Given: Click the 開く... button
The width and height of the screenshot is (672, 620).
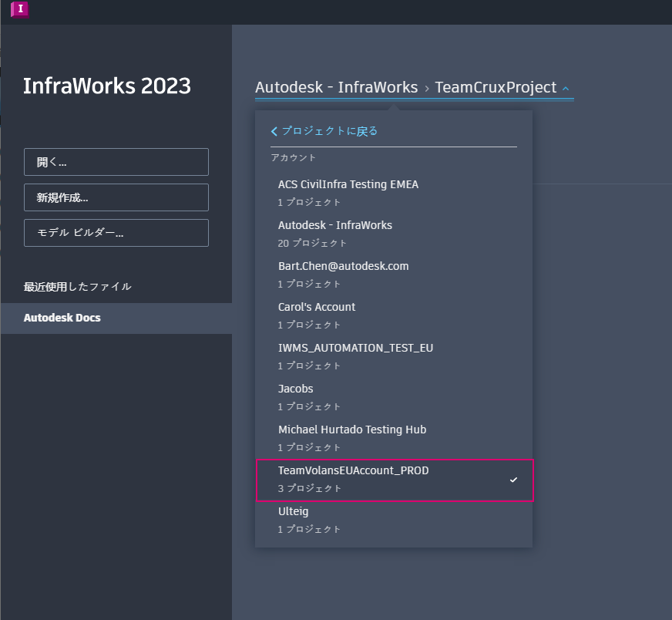Looking at the screenshot, I should pyautogui.click(x=116, y=162).
